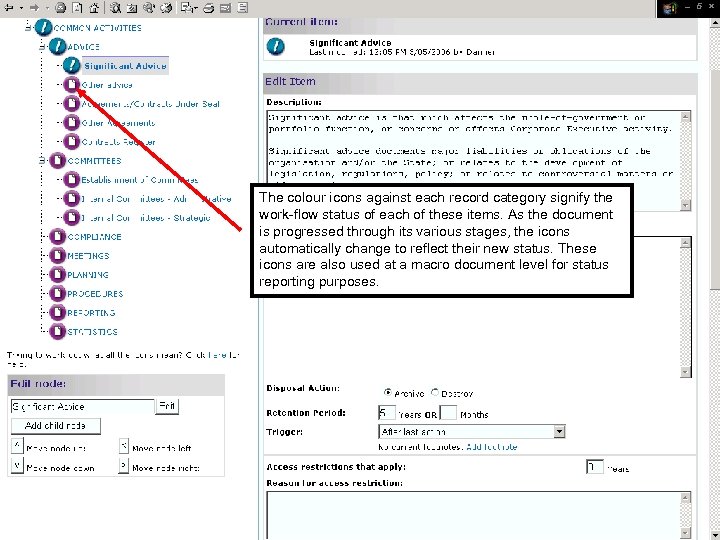Click the Description text area
Screen dimensions: 720x540
pyautogui.click(x=473, y=161)
